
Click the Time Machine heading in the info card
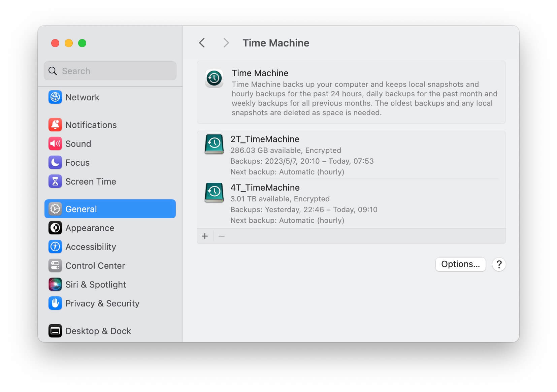260,73
